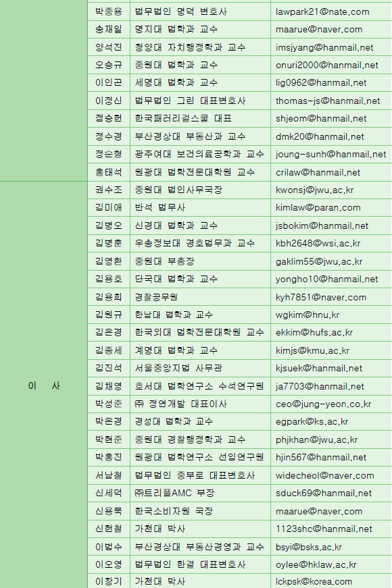This screenshot has width=392, height=588.
Task: Click email thomas-js@hanmail.net
Action: 328,101
